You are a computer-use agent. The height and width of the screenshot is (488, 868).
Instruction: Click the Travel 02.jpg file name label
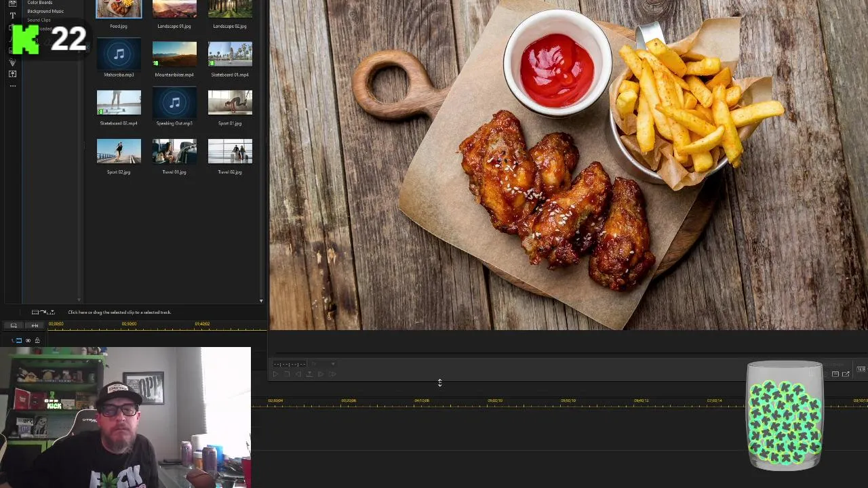pyautogui.click(x=230, y=172)
